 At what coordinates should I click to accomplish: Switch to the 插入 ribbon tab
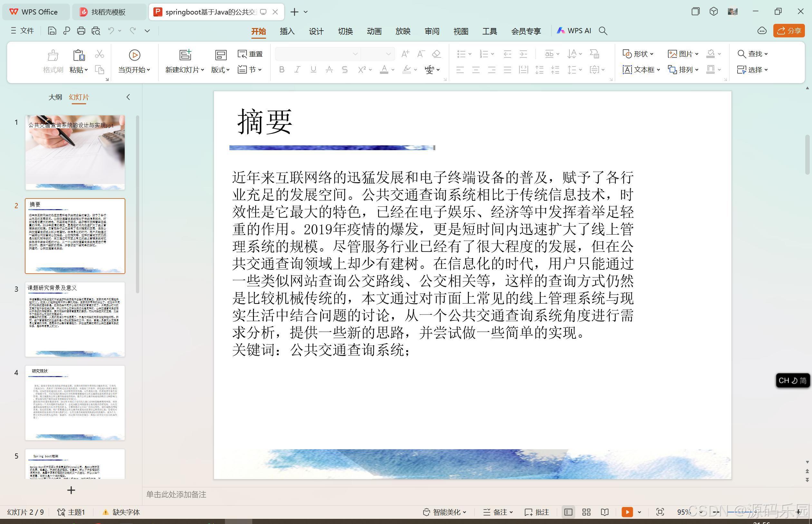pos(287,31)
